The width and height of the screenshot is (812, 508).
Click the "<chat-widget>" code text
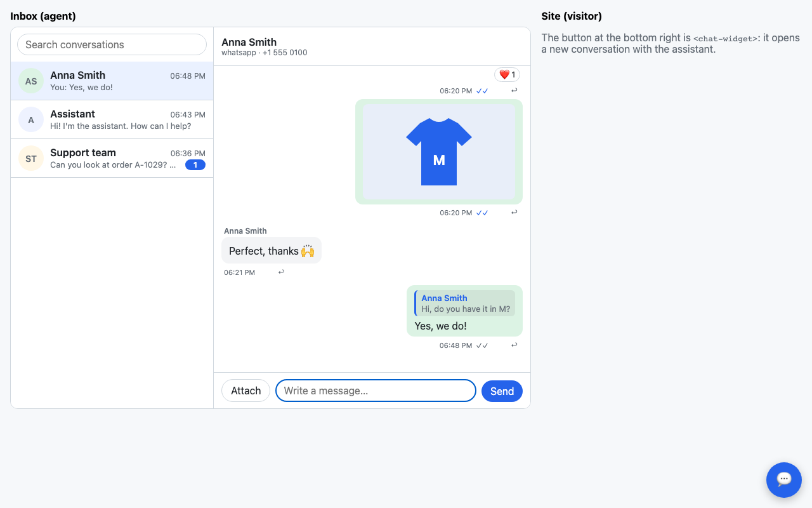[726, 39]
